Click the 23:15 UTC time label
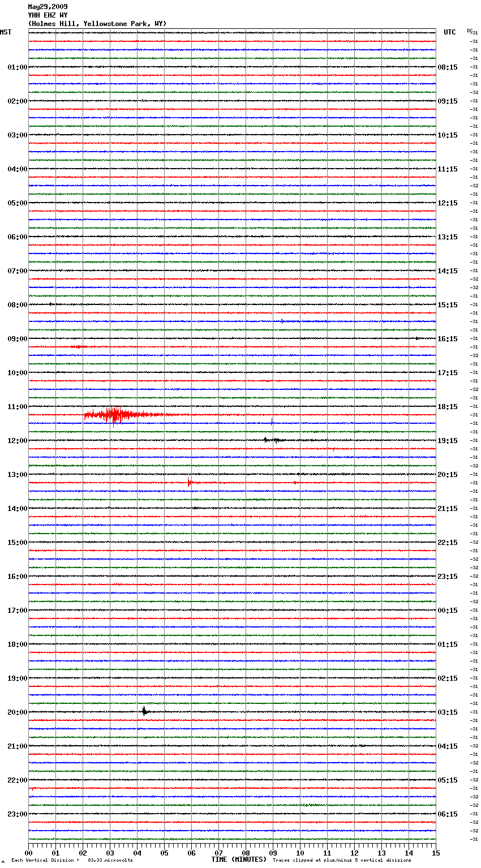This screenshot has height=868, width=481. coord(448,577)
